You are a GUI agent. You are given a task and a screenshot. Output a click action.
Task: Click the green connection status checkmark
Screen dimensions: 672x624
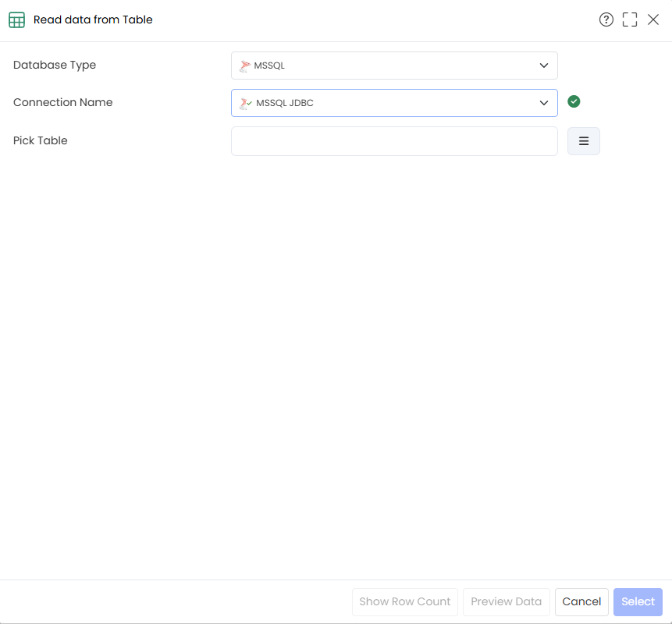[x=574, y=101]
